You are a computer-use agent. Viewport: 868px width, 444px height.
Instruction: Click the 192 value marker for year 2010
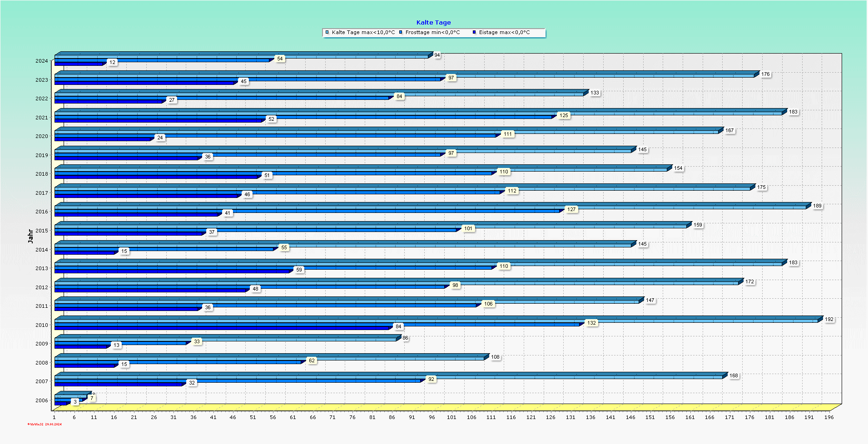pos(829,319)
